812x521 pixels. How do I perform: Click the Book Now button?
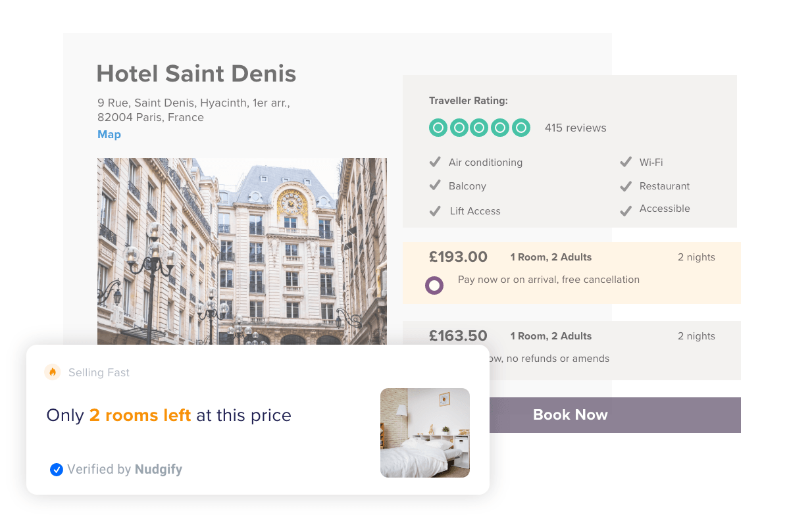(x=570, y=414)
